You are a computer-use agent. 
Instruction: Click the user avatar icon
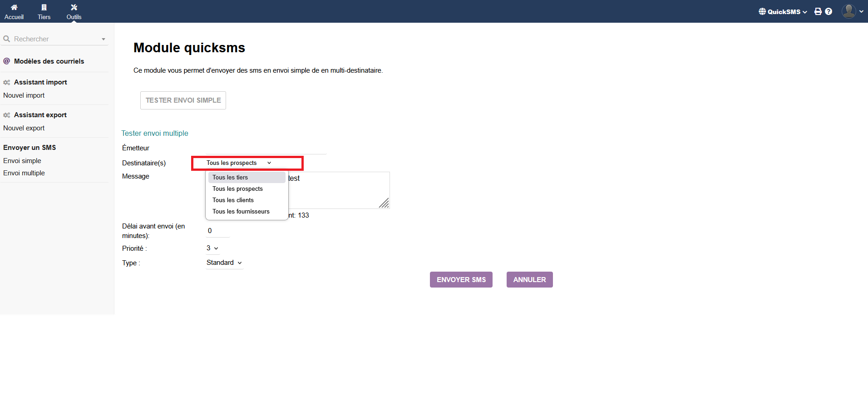coord(848,11)
